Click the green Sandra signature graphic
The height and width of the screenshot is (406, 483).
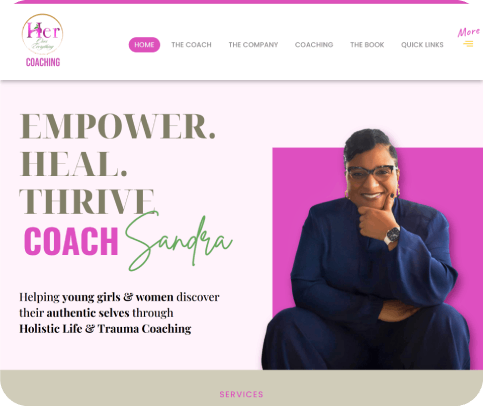(x=179, y=242)
